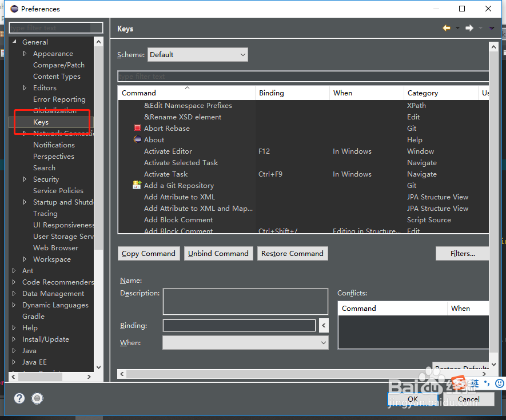
Task: Expand the Ant preferences node
Action: [x=14, y=270]
